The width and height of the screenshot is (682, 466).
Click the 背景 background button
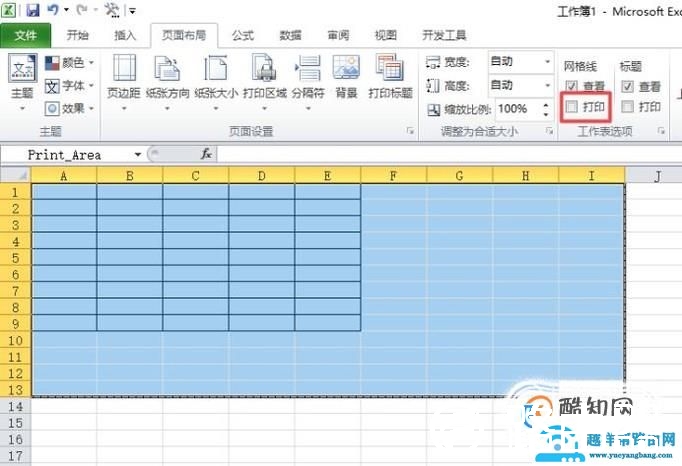pyautogui.click(x=346, y=77)
